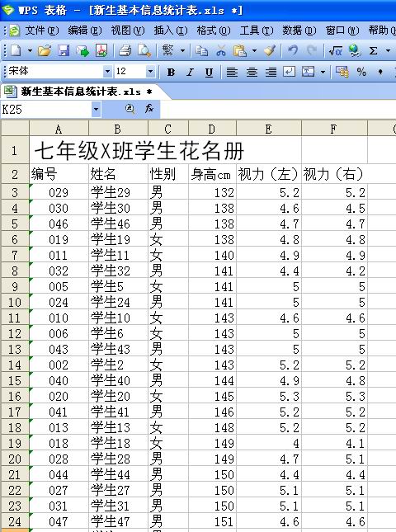Select row 10 header
Viewport: 396px width, 532px height.
point(15,302)
